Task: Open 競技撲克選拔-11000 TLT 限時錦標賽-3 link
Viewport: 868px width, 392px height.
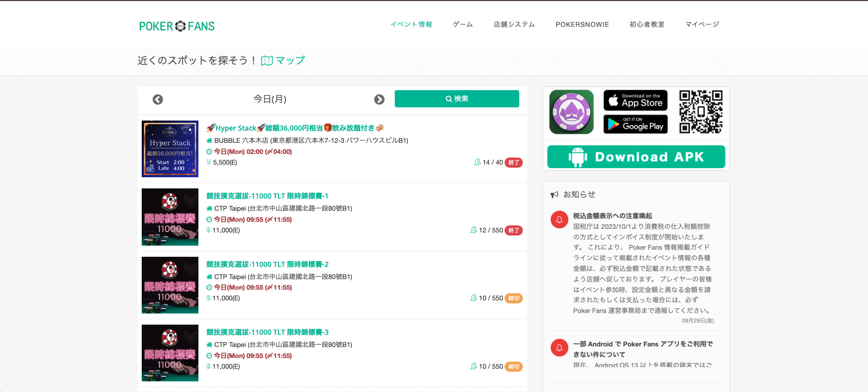Action: (267, 332)
